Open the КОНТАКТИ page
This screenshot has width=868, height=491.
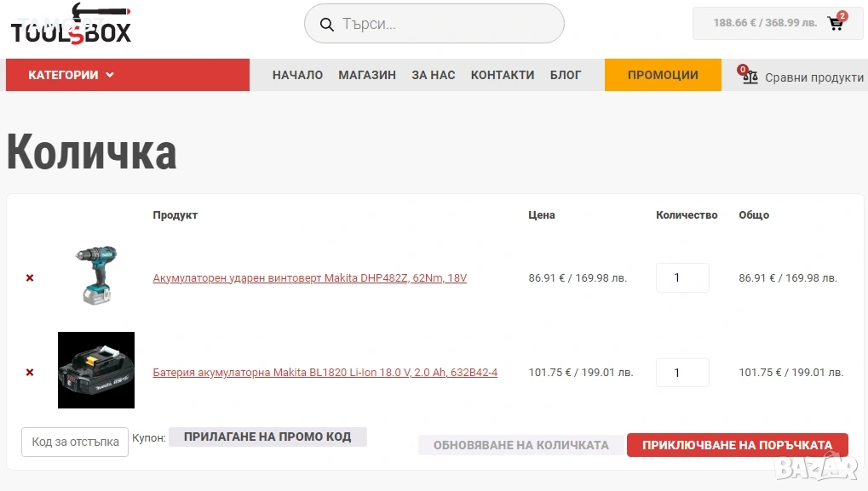pos(503,75)
